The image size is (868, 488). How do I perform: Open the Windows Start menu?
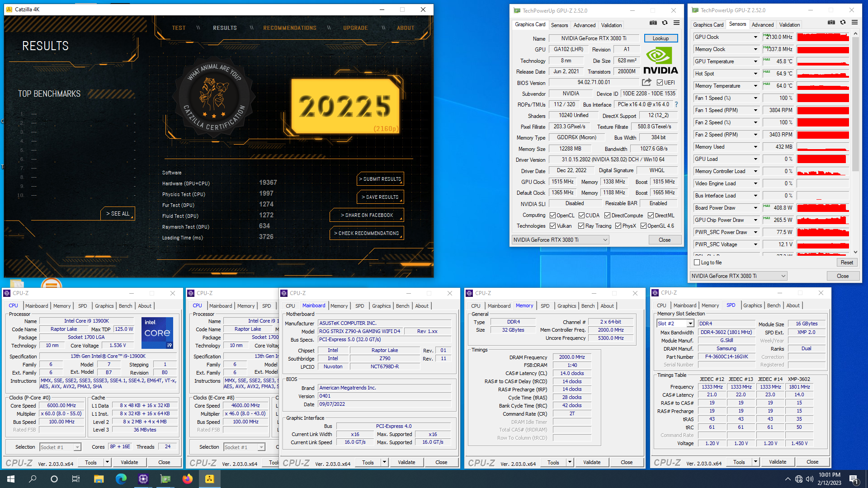pos(11,479)
